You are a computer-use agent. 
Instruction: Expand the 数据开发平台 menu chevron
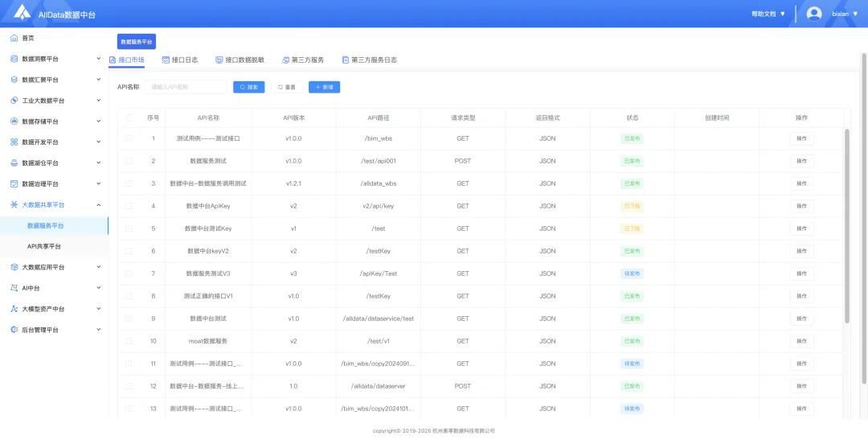coord(99,142)
